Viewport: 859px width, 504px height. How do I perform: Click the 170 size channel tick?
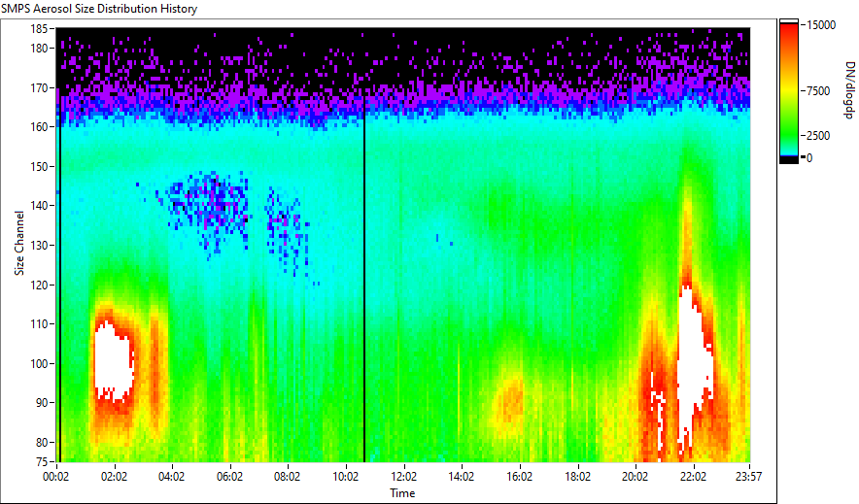(x=39, y=87)
